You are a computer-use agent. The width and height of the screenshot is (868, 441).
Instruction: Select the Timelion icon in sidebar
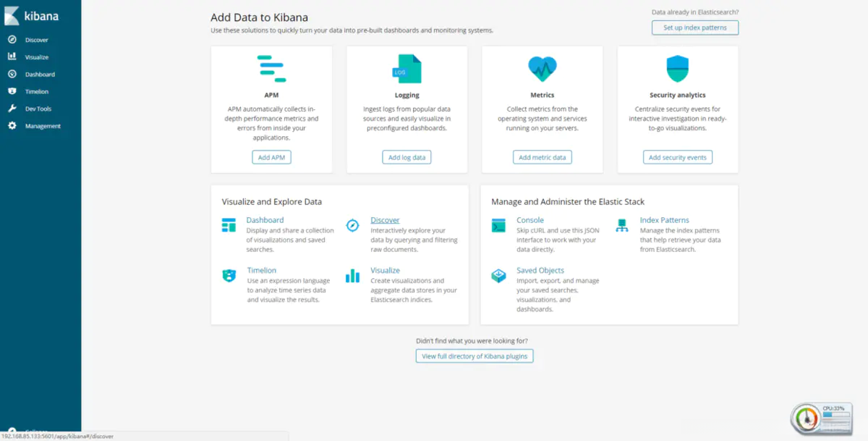(x=12, y=91)
